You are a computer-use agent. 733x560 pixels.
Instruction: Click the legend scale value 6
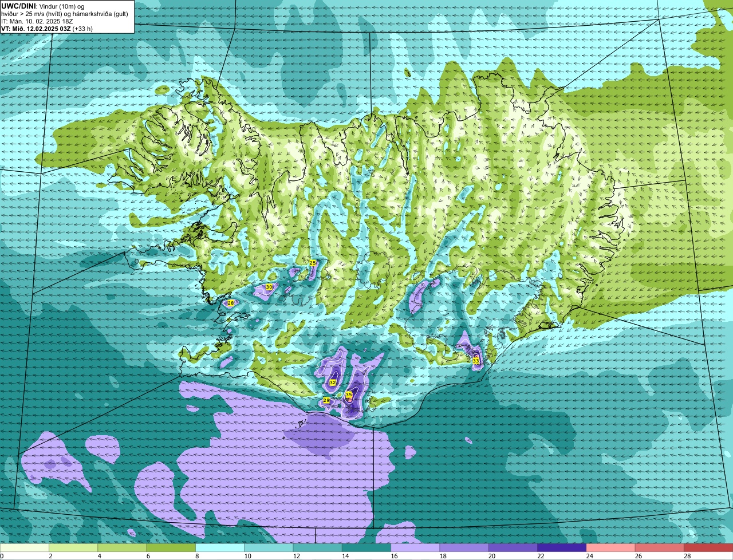(x=148, y=556)
